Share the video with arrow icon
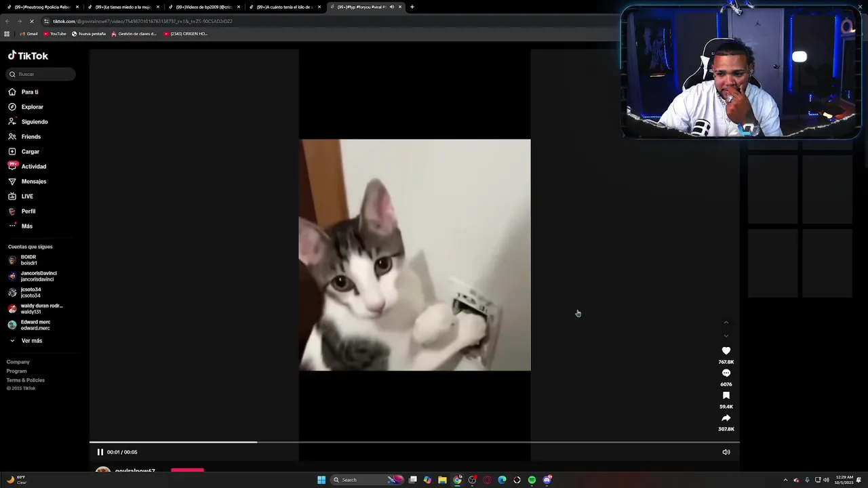868x488 pixels. [726, 418]
